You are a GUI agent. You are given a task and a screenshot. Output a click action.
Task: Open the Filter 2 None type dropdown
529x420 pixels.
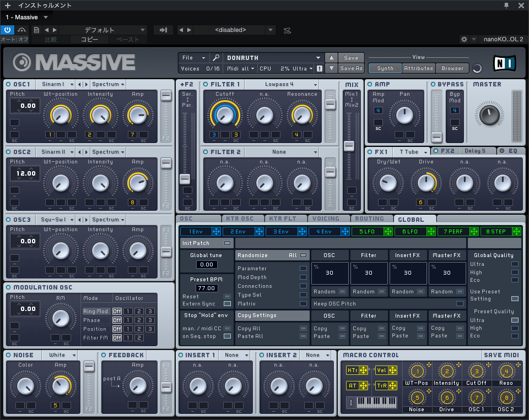(282, 152)
